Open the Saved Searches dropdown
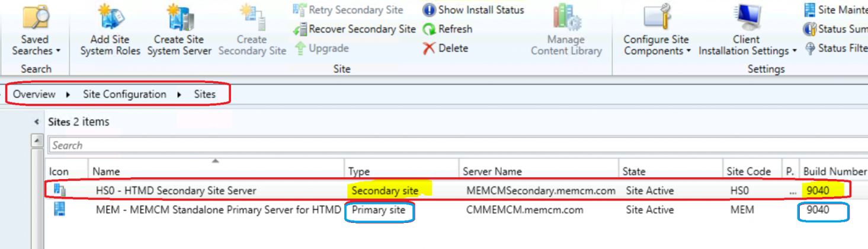The height and width of the screenshot is (249, 868). click(36, 45)
